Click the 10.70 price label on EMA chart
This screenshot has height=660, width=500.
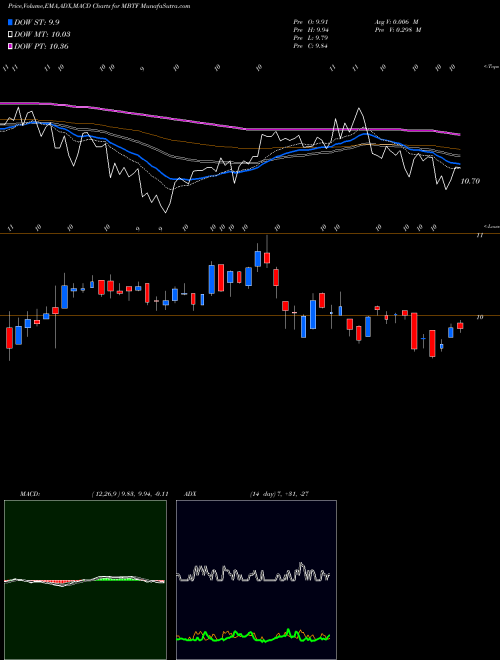[x=470, y=181]
